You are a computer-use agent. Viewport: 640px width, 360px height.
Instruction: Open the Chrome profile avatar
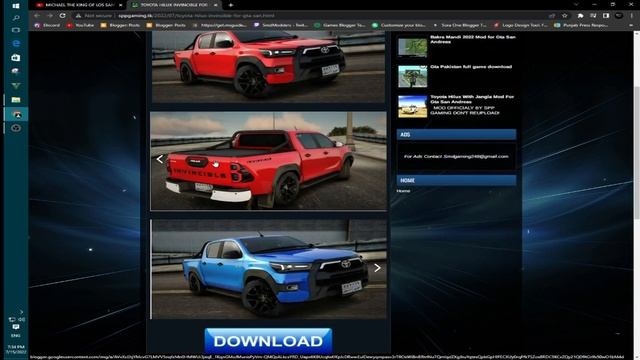(x=619, y=16)
